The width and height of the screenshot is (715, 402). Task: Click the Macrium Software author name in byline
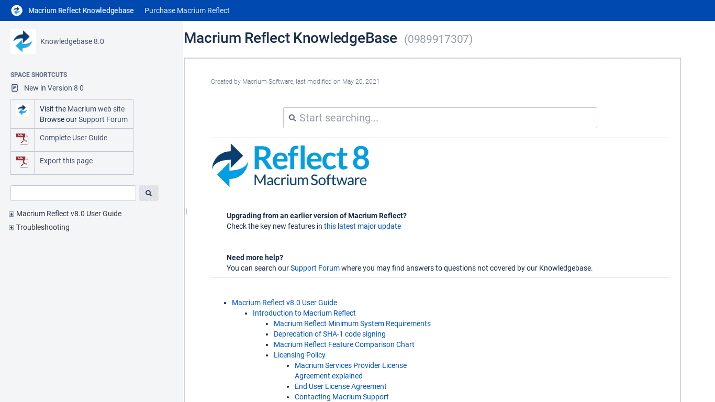point(268,82)
